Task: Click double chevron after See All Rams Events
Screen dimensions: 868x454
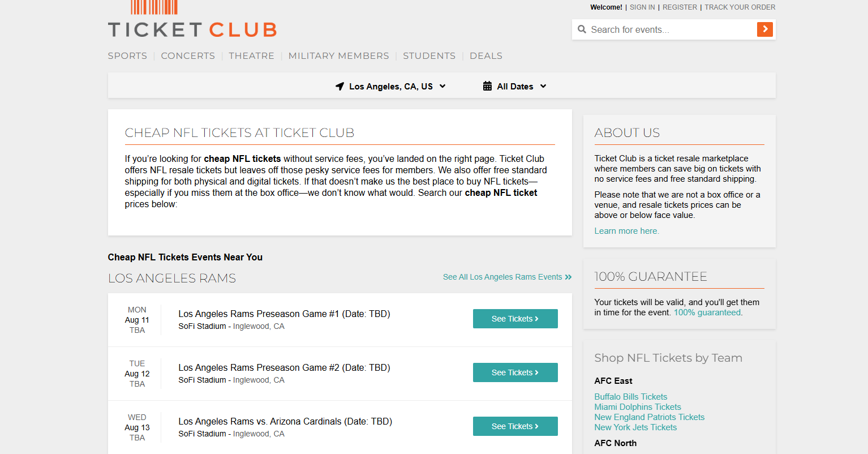Action: 568,277
